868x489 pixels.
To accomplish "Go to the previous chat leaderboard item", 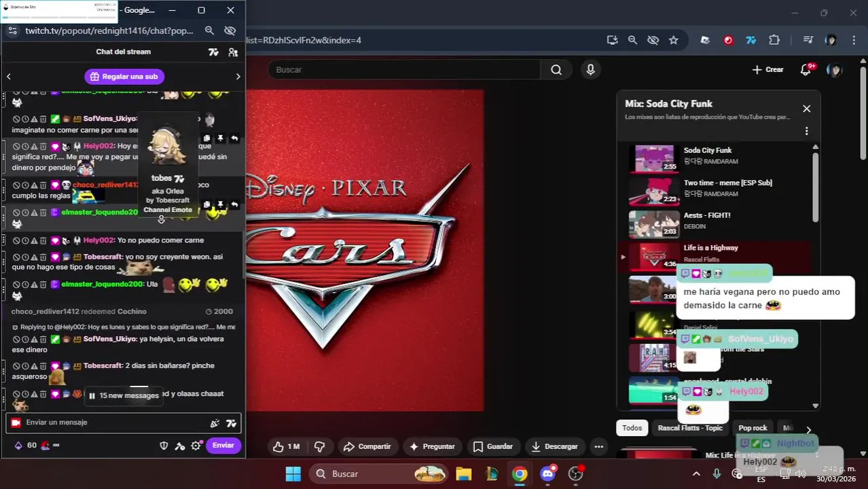I will 9,77.
